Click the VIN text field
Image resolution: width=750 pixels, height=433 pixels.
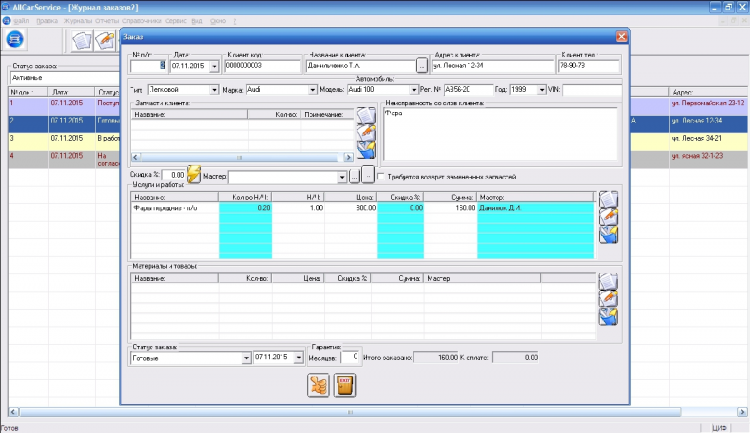[x=590, y=90]
